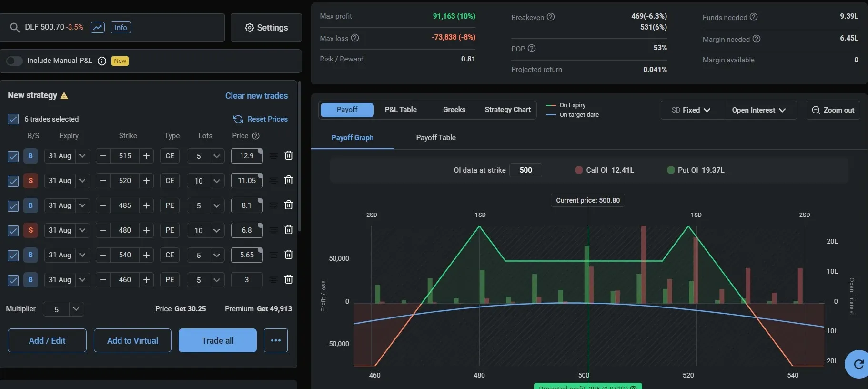This screenshot has height=389, width=868.
Task: Click Clear new trades link
Action: tap(256, 96)
